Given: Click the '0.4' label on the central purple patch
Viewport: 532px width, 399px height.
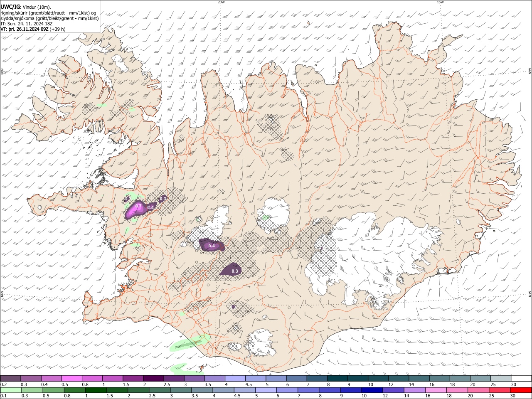Looking at the screenshot, I should click(x=212, y=246).
